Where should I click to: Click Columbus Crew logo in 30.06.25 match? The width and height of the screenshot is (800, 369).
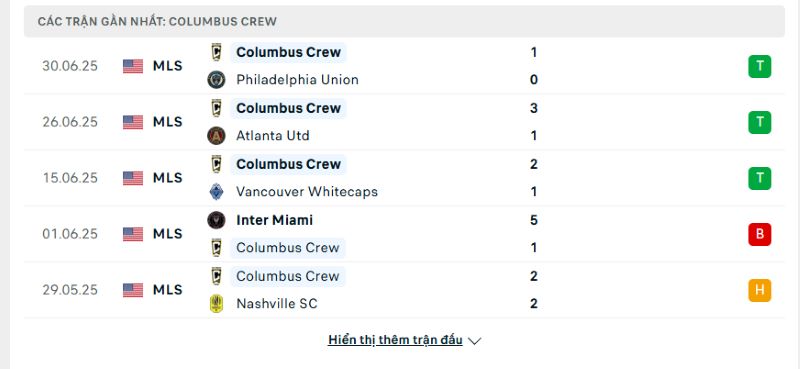(x=216, y=52)
